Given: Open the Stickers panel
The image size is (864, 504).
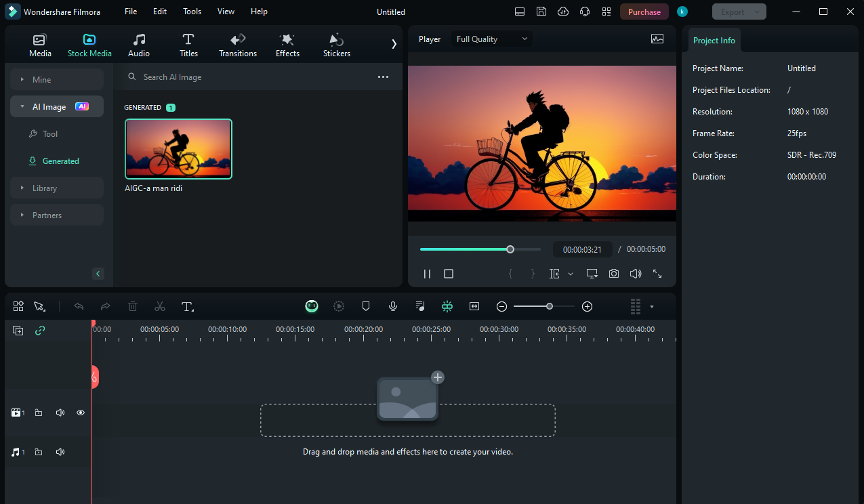Looking at the screenshot, I should [336, 45].
